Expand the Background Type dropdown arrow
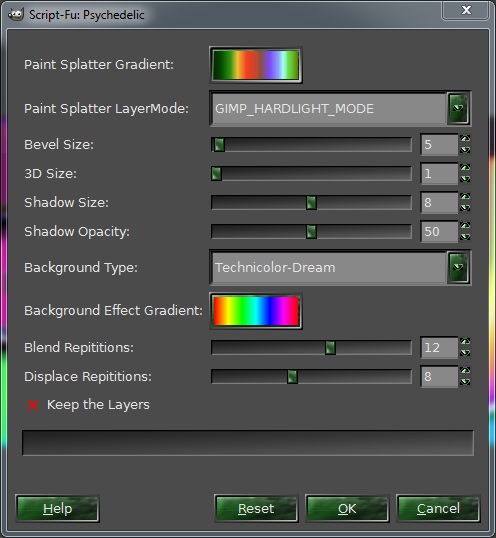This screenshot has height=538, width=496. [458, 268]
